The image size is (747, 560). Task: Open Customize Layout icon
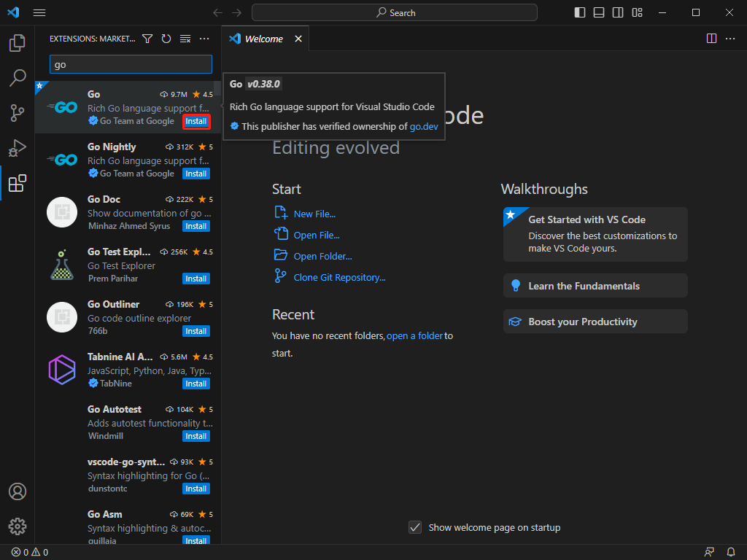(x=637, y=13)
